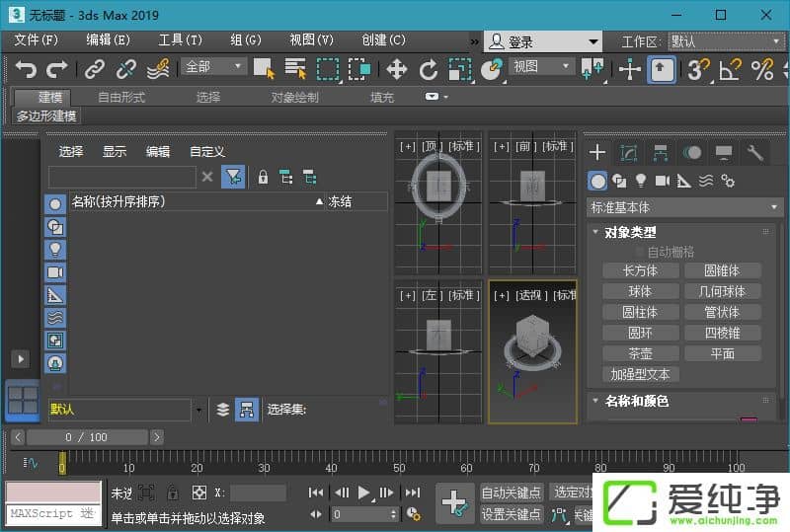Switch to the 自由形式 ribbon tab
This screenshot has height=532, width=790.
tap(121, 98)
